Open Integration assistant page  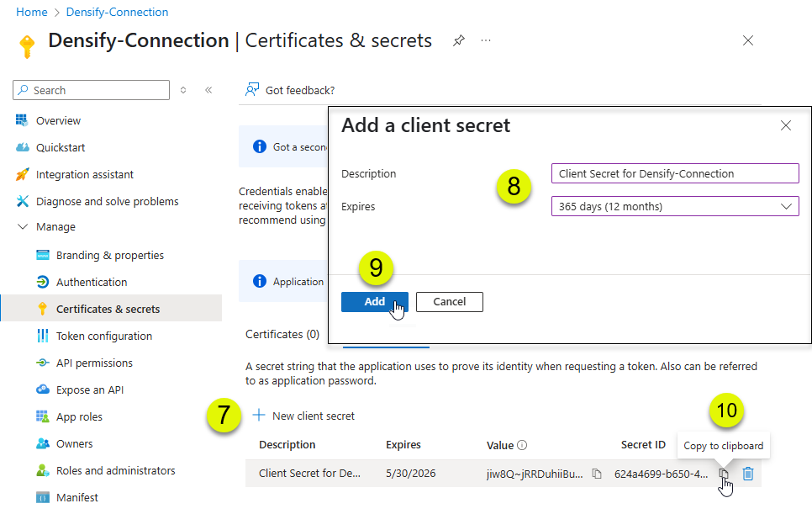[x=84, y=175]
